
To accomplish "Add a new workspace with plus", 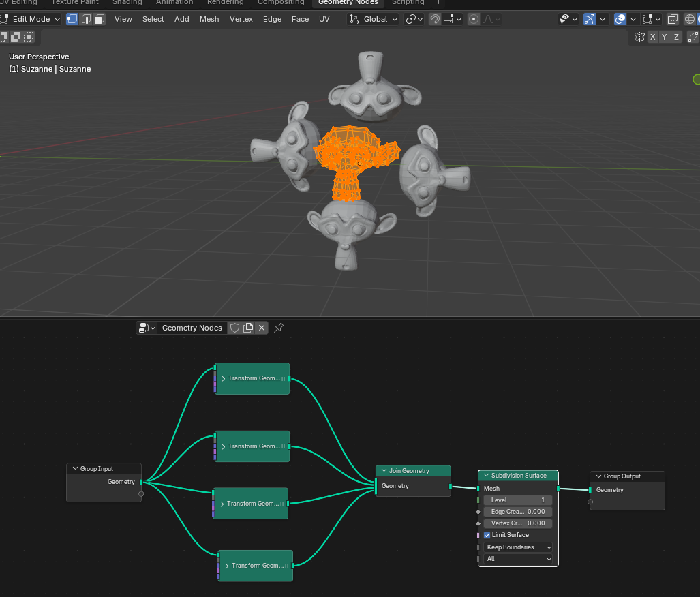I will 438,3.
